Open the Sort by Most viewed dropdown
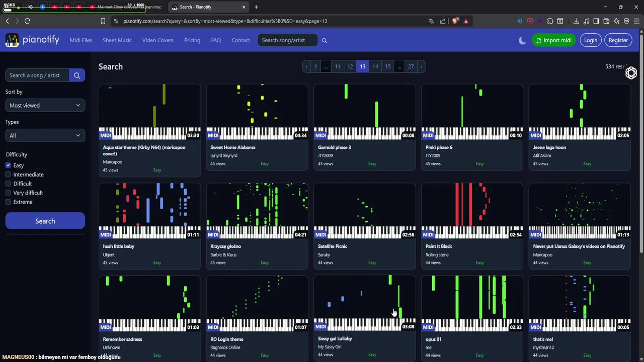 coord(45,106)
